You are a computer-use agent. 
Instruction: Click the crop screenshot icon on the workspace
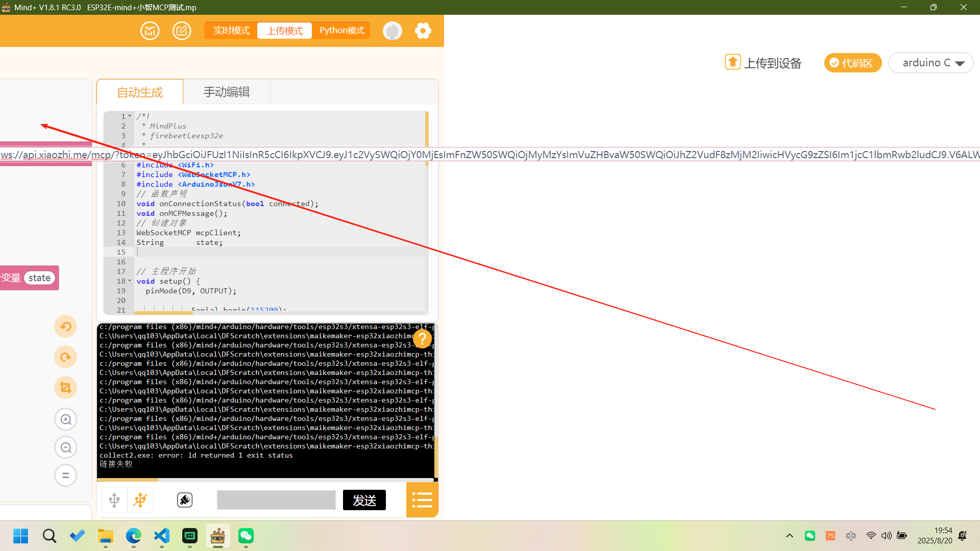(x=66, y=388)
